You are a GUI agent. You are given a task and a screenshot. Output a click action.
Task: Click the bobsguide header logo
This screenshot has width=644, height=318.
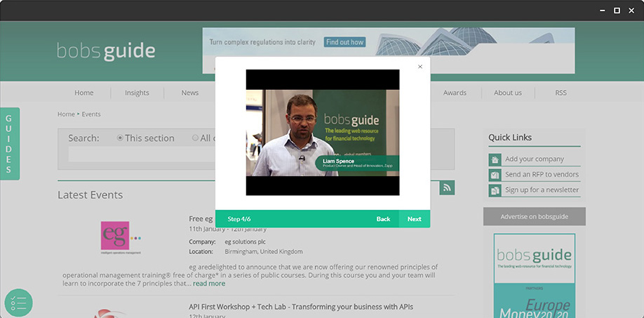pyautogui.click(x=106, y=51)
